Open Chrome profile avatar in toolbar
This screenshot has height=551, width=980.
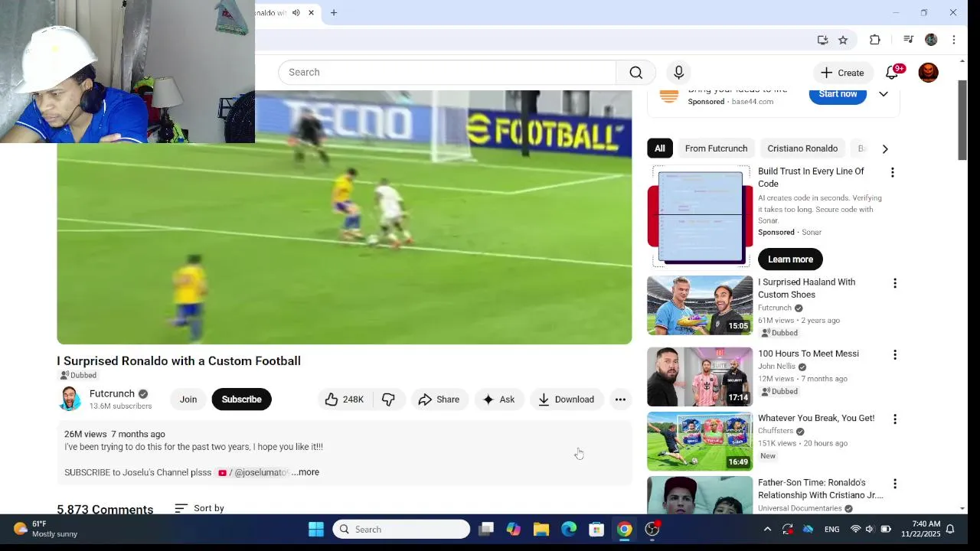[931, 40]
